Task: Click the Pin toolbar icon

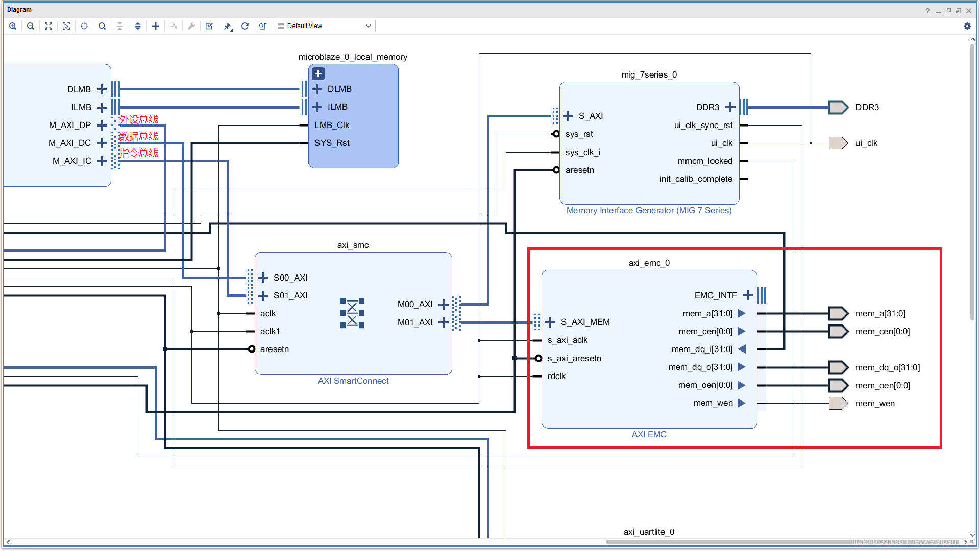Action: tap(227, 26)
